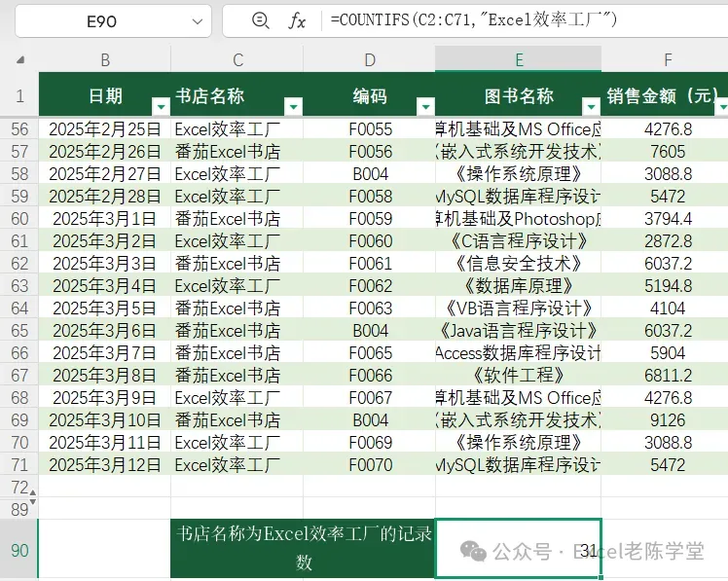
Task: Click the zoom magnifier icon in formula bar
Action: click(x=260, y=20)
